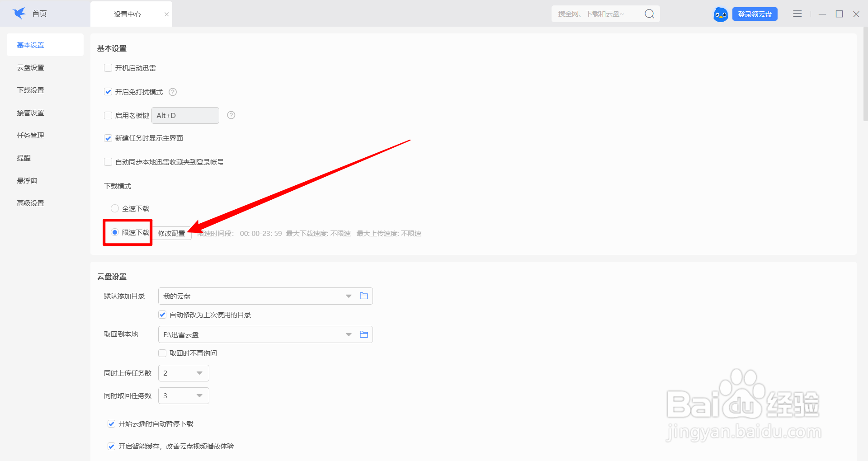Browse folder for 默认添加目录

364,296
